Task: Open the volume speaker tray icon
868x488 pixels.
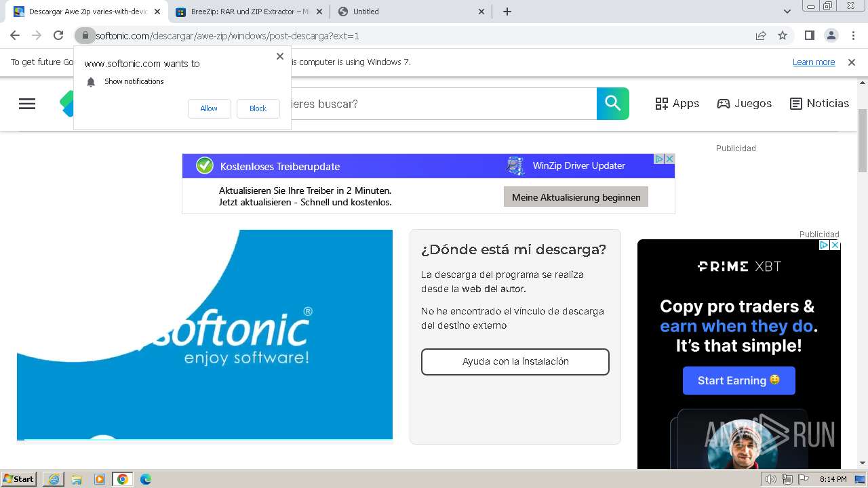Action: 771,480
